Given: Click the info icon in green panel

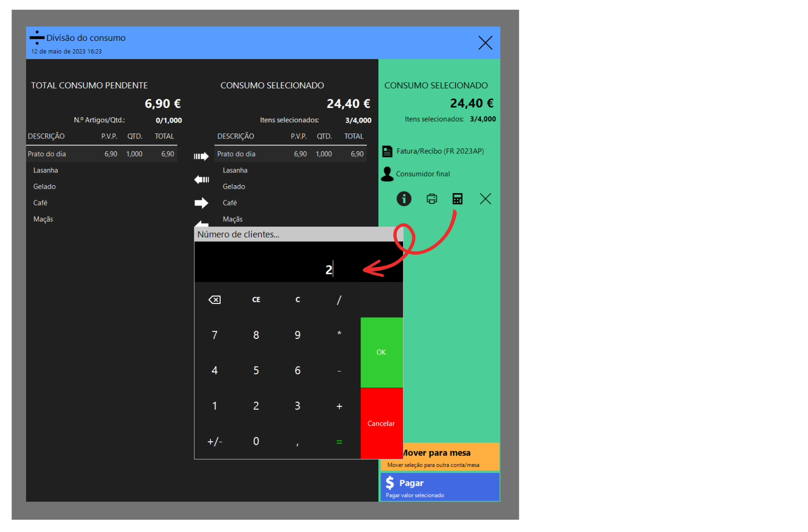Looking at the screenshot, I should (404, 199).
